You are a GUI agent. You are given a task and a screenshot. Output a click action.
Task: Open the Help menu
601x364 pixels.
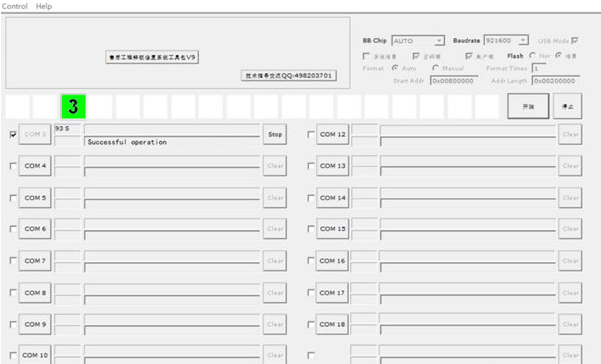pos(44,6)
